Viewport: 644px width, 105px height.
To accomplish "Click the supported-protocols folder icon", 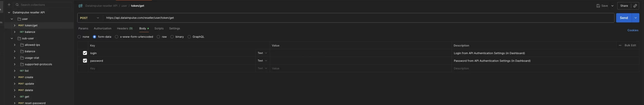I will [x=22, y=64].
